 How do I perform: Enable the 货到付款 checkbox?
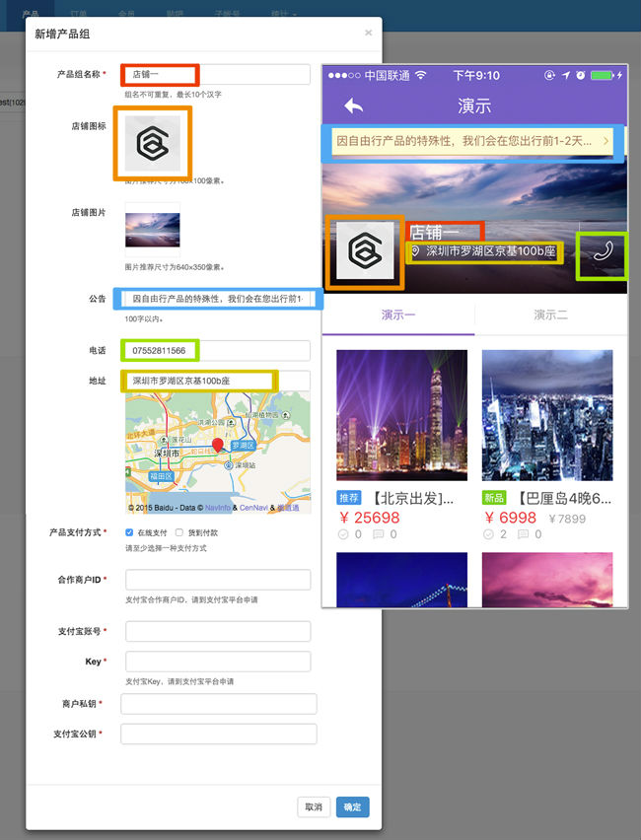178,532
